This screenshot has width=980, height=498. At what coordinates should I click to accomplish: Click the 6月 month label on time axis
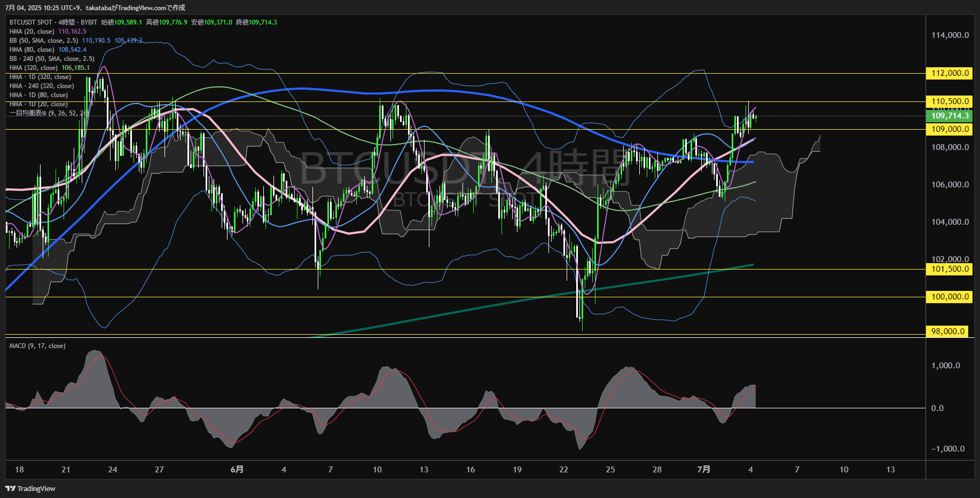237,470
